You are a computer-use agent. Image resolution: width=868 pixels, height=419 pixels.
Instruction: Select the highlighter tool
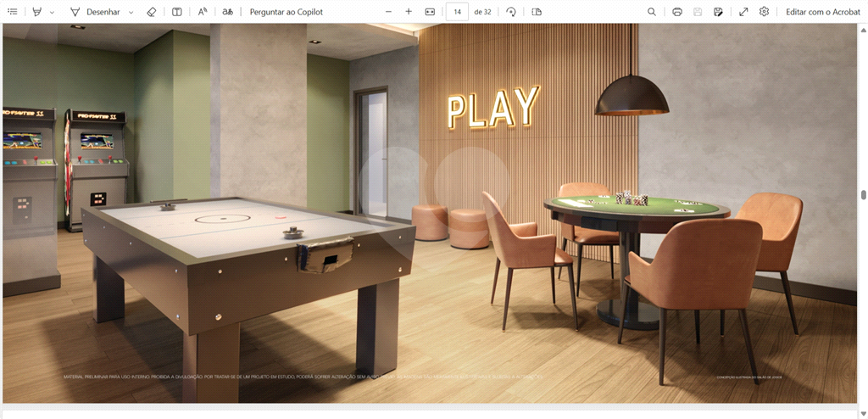point(36,12)
